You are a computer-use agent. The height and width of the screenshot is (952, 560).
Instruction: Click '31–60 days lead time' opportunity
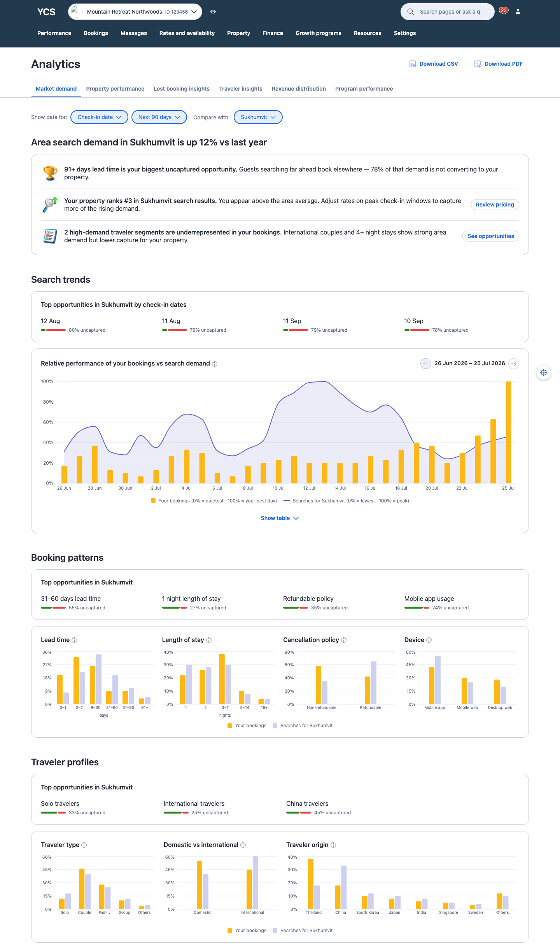coord(71,598)
